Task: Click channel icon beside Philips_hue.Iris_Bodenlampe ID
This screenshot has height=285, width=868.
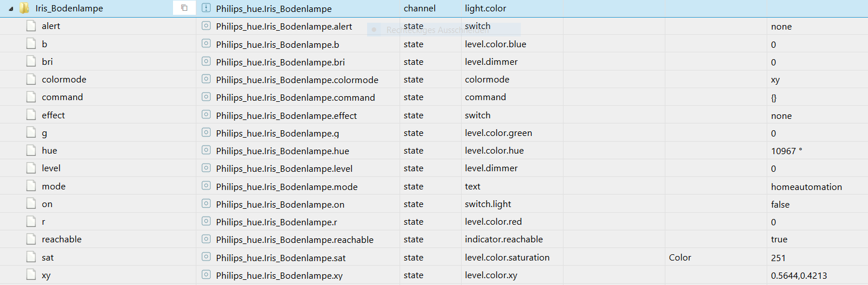Action: [206, 8]
